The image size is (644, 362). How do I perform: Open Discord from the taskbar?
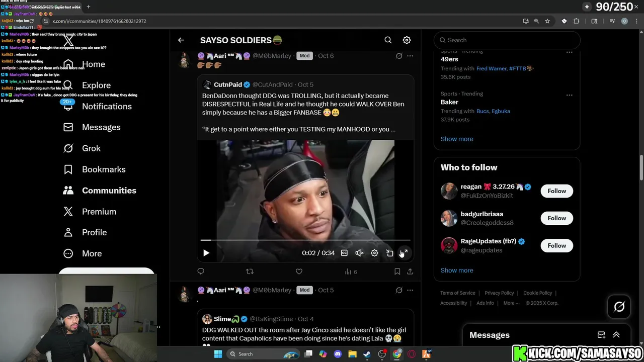coord(338,354)
